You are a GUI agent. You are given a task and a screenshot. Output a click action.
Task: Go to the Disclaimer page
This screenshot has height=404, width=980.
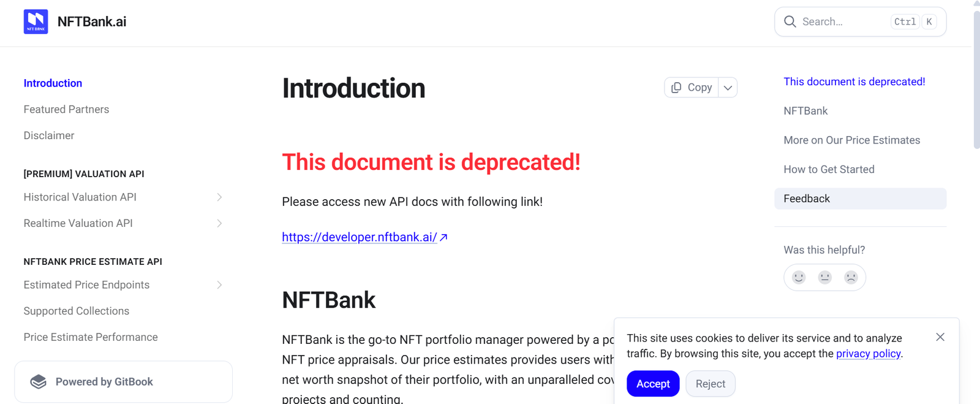pyautogui.click(x=49, y=135)
